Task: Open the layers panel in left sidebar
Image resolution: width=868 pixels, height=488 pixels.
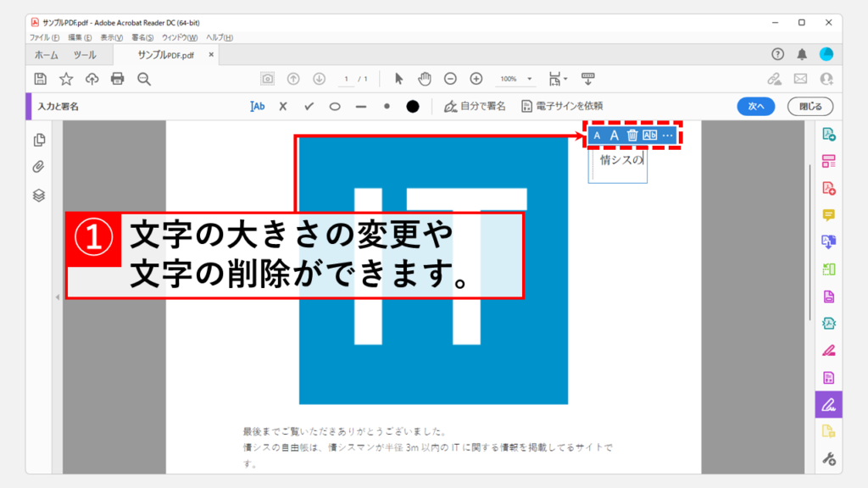Action: 39,195
